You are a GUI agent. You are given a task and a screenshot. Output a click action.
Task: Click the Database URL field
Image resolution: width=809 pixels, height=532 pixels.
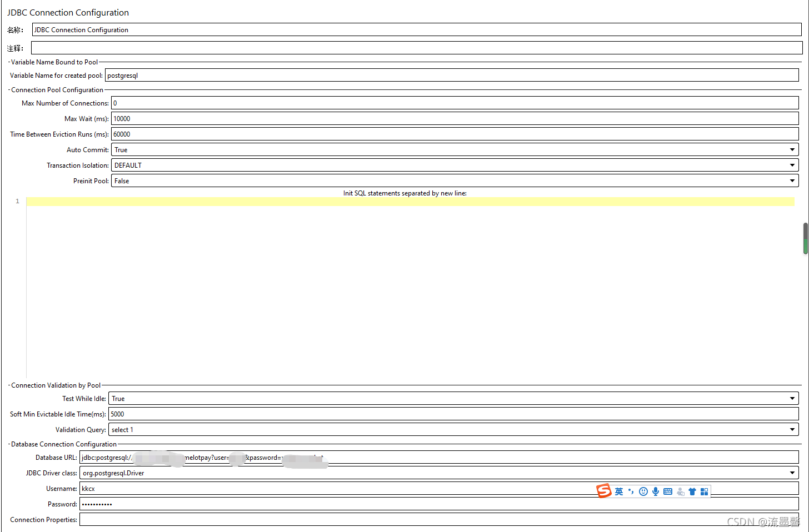click(x=439, y=458)
